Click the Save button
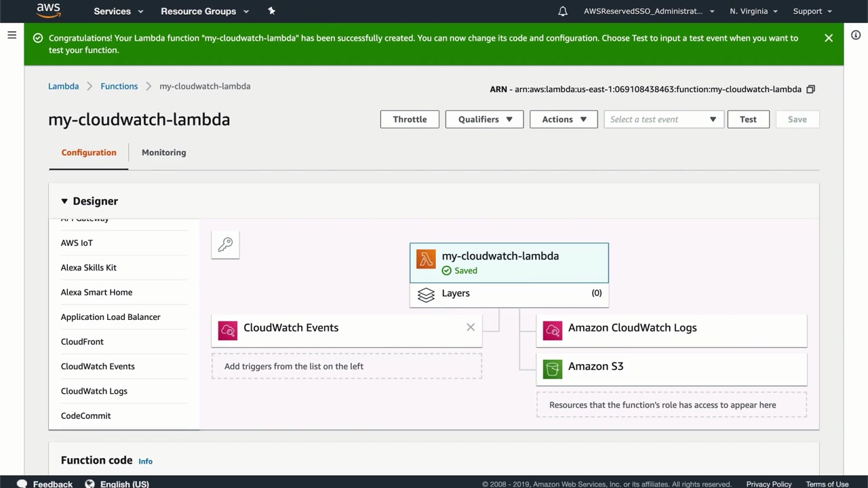Viewport: 868px width, 488px height. click(x=797, y=119)
